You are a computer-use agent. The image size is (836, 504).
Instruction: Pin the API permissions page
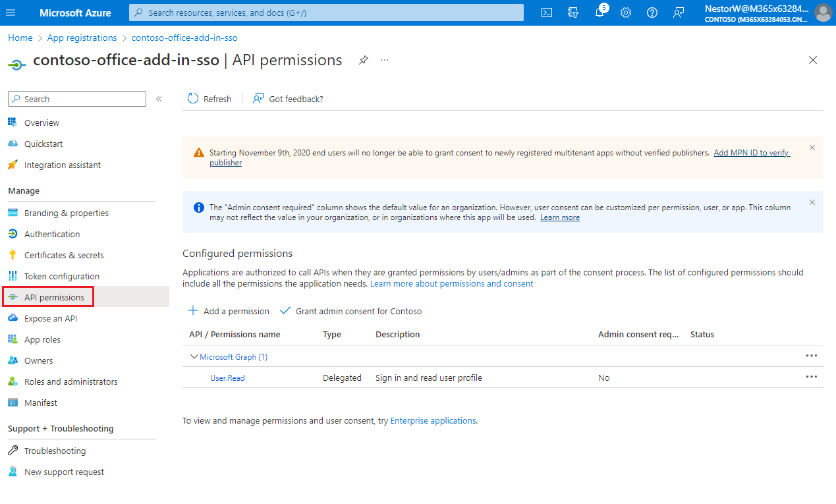coord(363,60)
